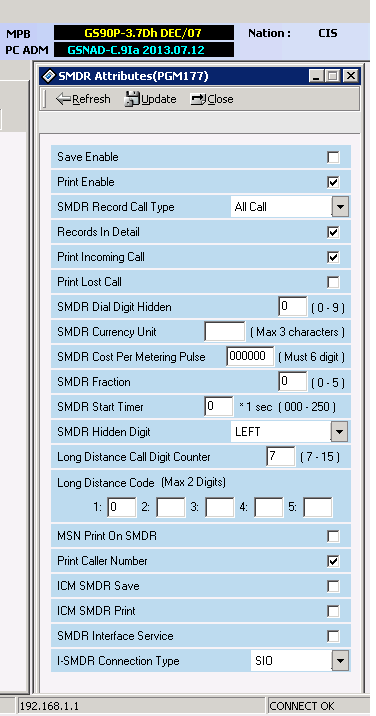Click the Refresh arrow icon

pyautogui.click(x=64, y=99)
